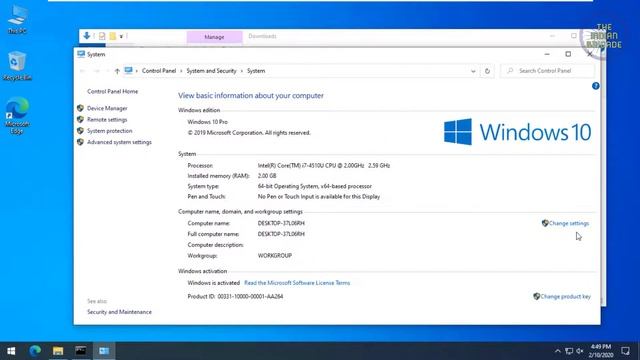Launch Microsoft Edge from desktop shortcut

17,116
